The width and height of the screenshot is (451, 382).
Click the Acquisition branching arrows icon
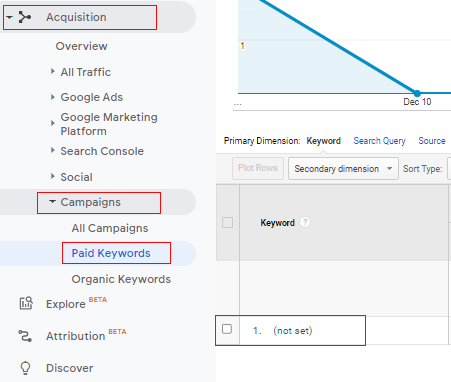coord(25,17)
